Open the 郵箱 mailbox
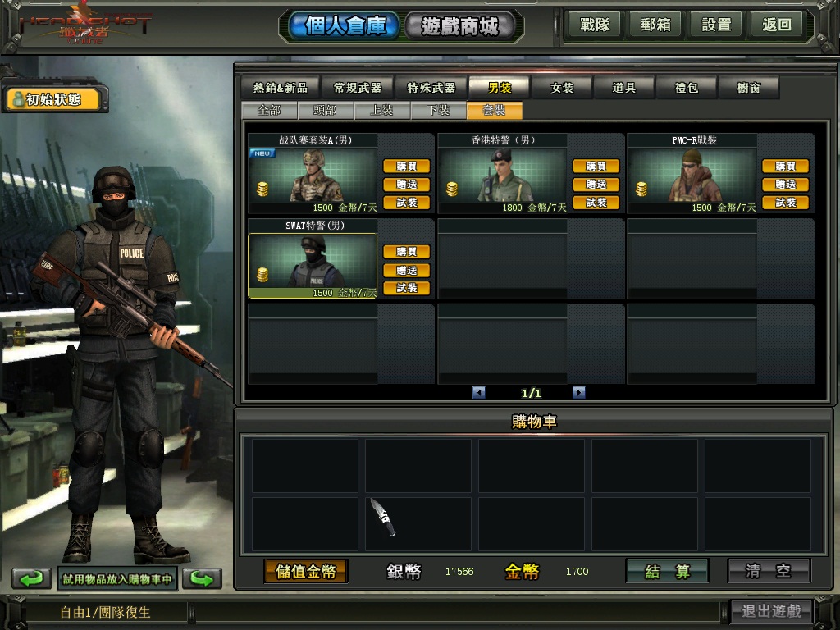Image resolution: width=840 pixels, height=630 pixels. (655, 25)
